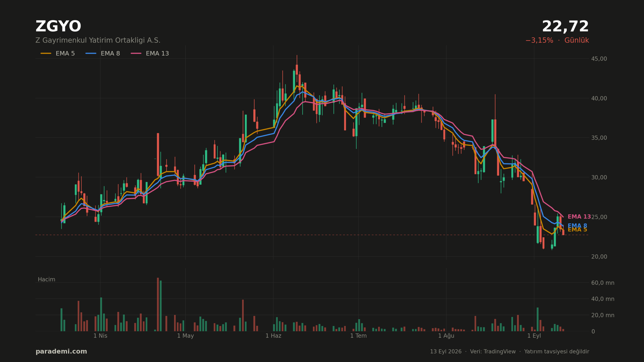Click the 1 Nis date axis label
Image resolution: width=644 pixels, height=362 pixels.
(x=100, y=336)
